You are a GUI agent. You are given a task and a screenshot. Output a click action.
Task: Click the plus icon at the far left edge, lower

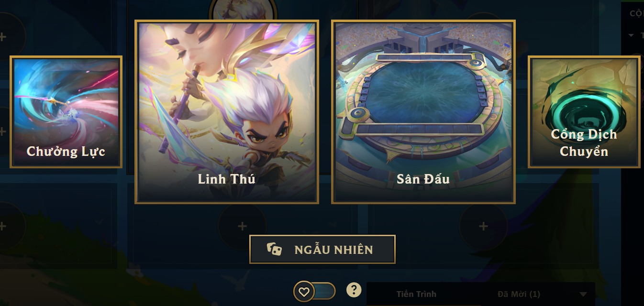tap(3, 225)
